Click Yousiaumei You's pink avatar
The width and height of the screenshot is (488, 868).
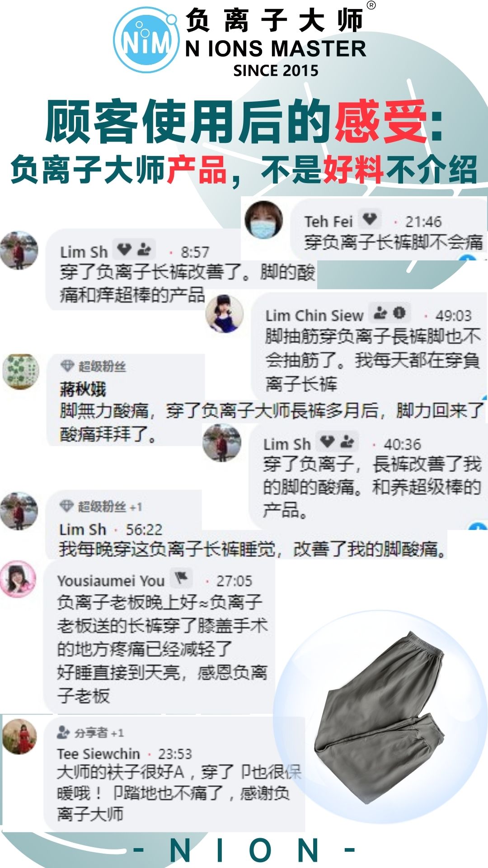19,579
